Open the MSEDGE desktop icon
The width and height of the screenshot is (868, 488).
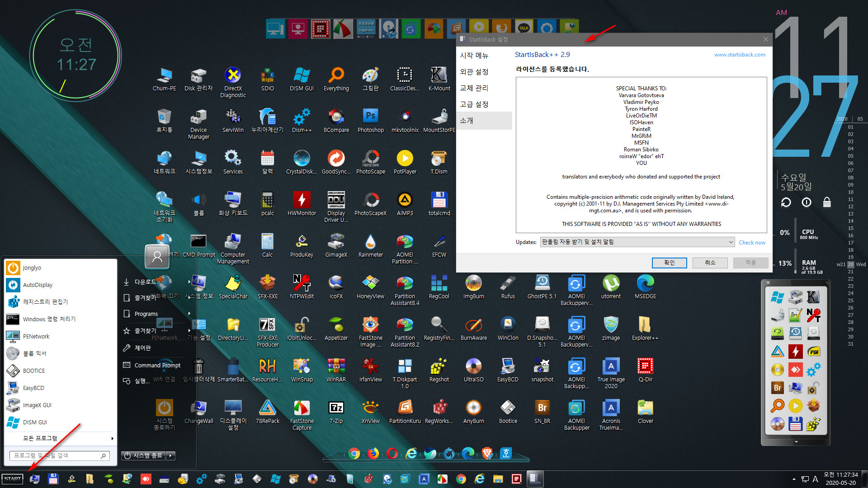645,287
